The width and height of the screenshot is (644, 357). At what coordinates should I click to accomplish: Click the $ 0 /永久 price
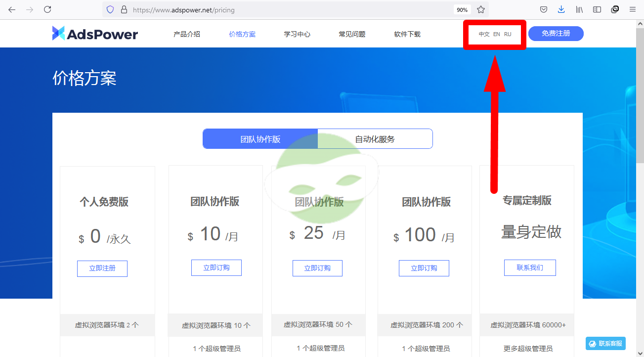pos(104,237)
